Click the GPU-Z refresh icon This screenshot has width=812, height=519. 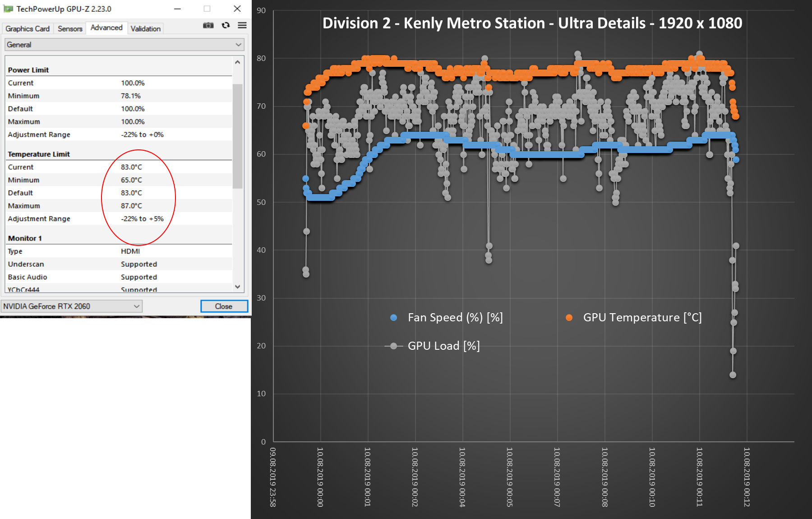[226, 25]
